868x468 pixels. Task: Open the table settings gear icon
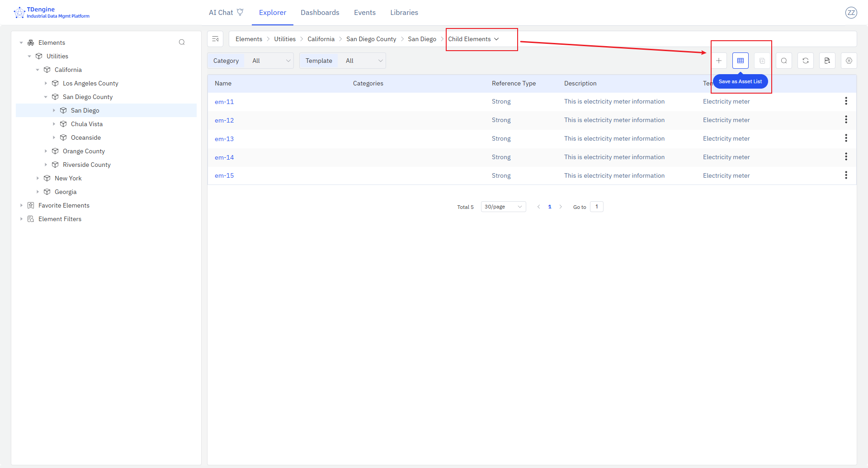849,61
